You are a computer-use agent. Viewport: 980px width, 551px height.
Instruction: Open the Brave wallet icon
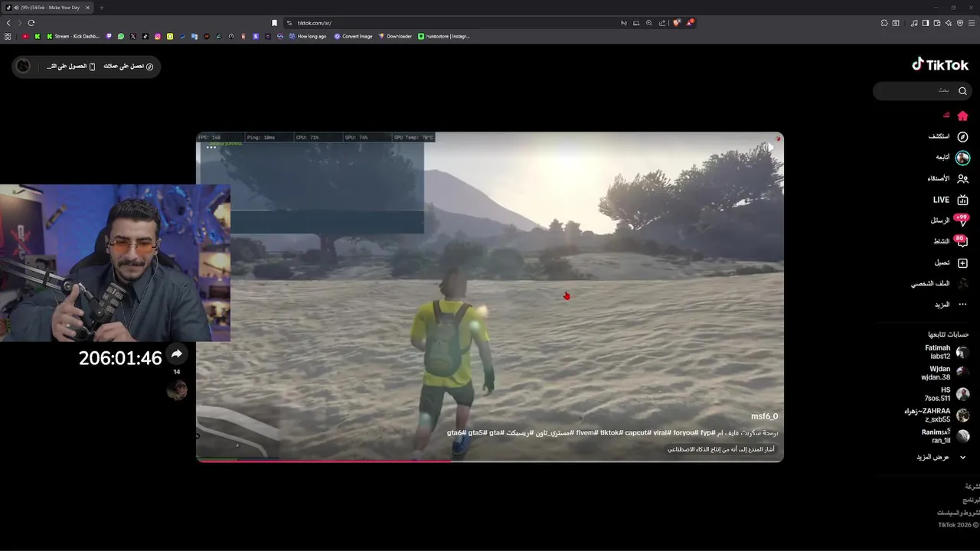937,23
